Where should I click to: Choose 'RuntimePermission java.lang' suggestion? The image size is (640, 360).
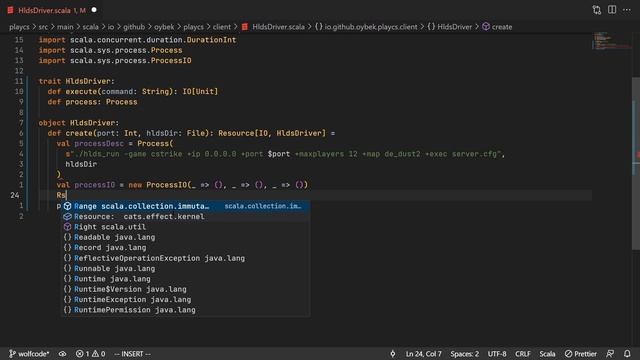pos(186,310)
